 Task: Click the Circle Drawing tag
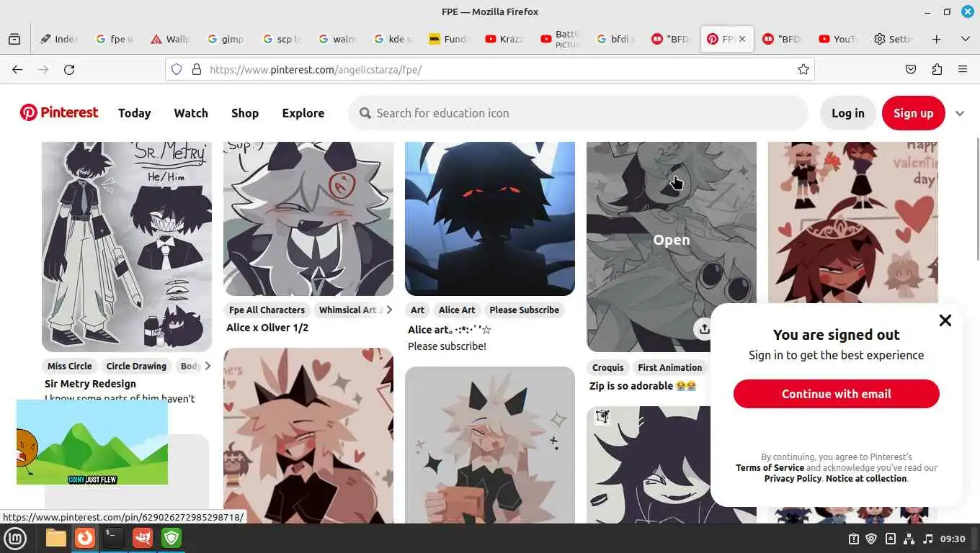point(136,366)
